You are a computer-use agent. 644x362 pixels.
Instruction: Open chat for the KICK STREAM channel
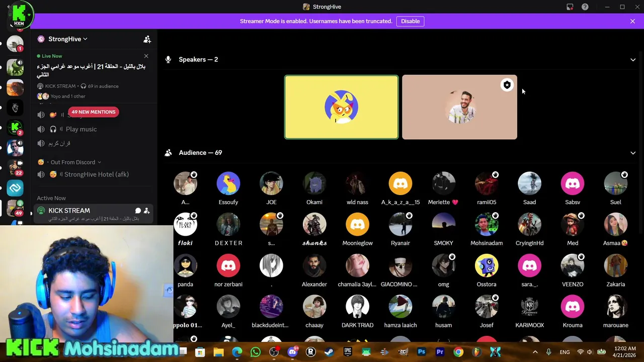[138, 211]
